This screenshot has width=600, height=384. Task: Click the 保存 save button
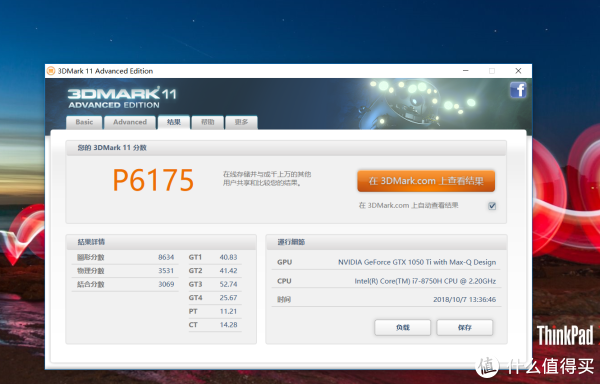[465, 328]
